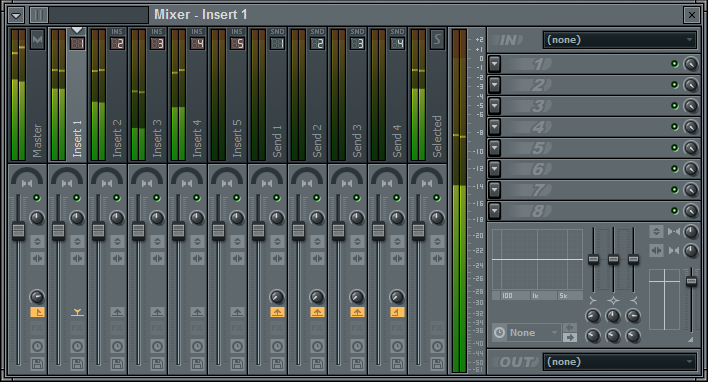Screen dimensions: 708x382
Task: Select the Insert 2 mixer track
Action: point(107,95)
